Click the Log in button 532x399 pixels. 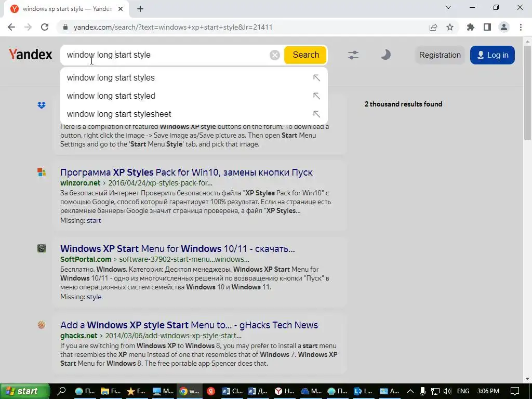click(x=493, y=55)
